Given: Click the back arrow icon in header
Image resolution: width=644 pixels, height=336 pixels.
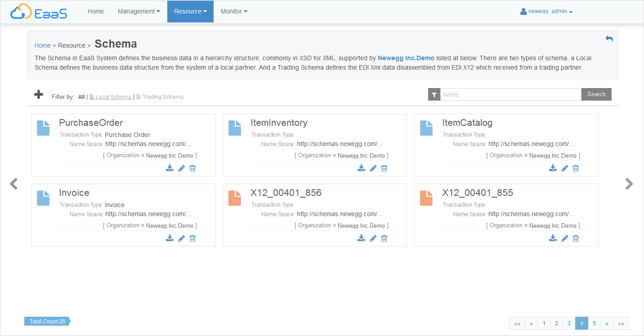Looking at the screenshot, I should coord(609,39).
